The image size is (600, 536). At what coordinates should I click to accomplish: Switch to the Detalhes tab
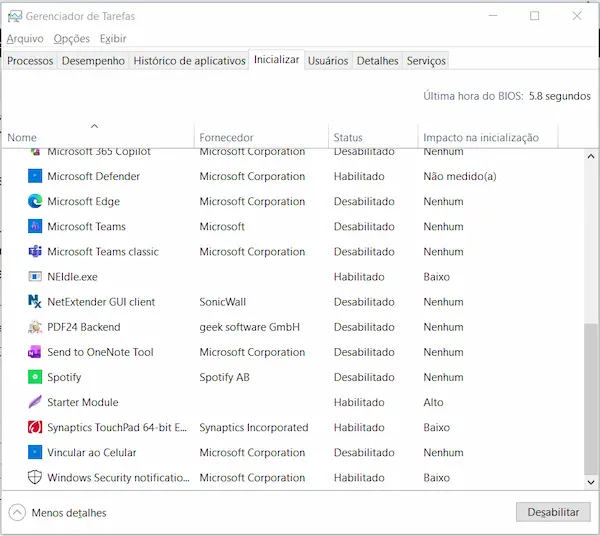[x=378, y=61]
